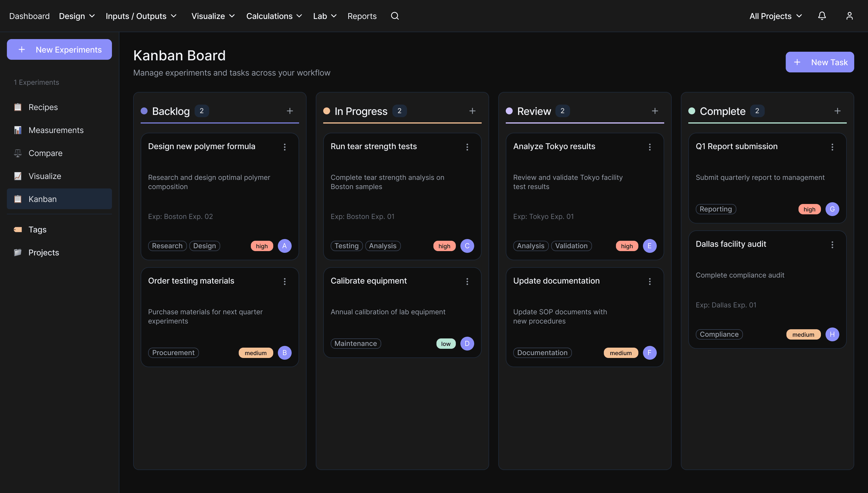Add a card to Review column

click(x=654, y=111)
